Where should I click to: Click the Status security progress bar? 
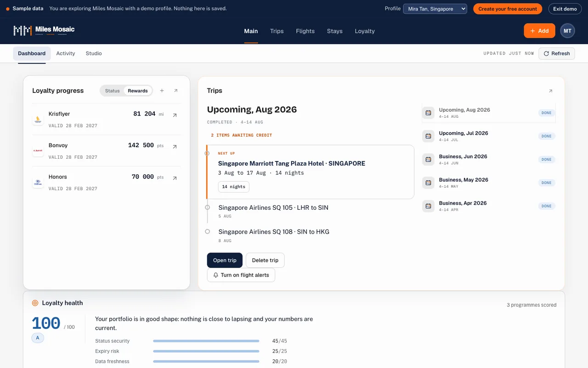click(x=206, y=341)
